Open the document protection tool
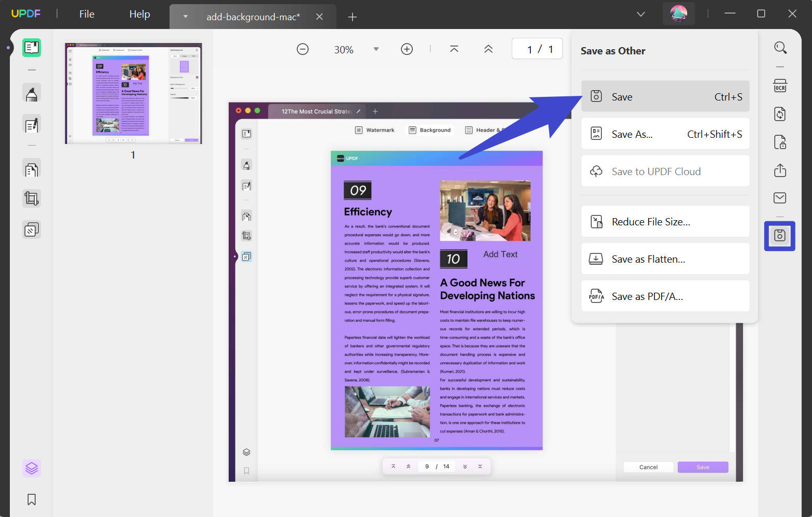The image size is (812, 517). [780, 141]
